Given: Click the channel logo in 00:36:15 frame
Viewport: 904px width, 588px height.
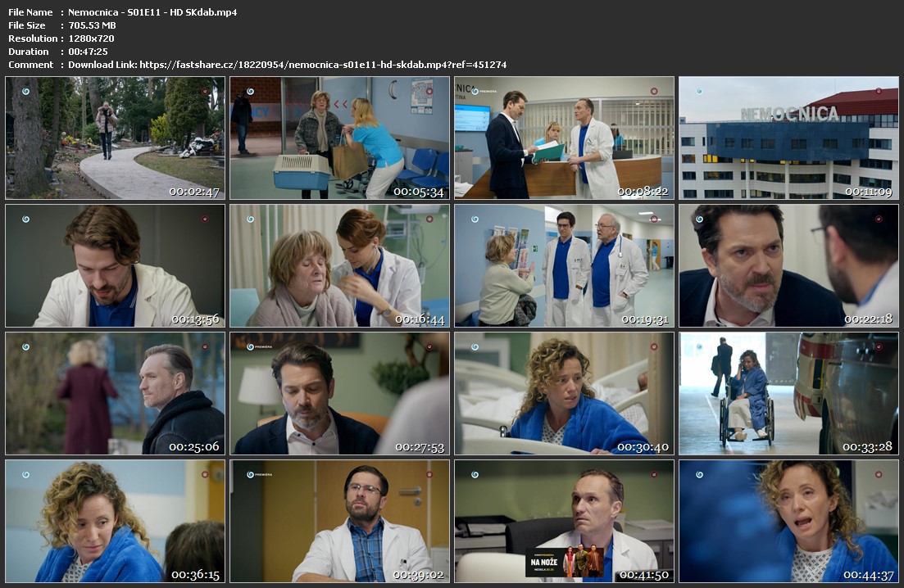Looking at the screenshot, I should coord(26,474).
